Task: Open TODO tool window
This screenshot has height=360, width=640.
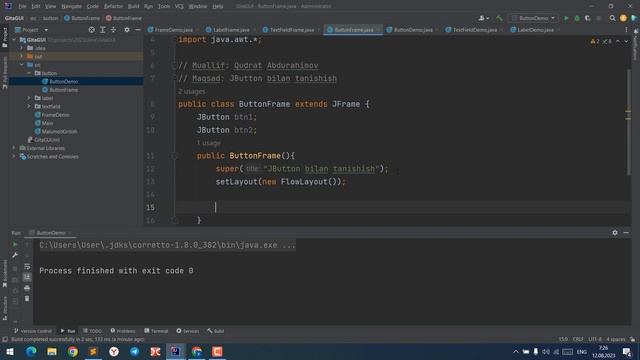Action: (92, 331)
